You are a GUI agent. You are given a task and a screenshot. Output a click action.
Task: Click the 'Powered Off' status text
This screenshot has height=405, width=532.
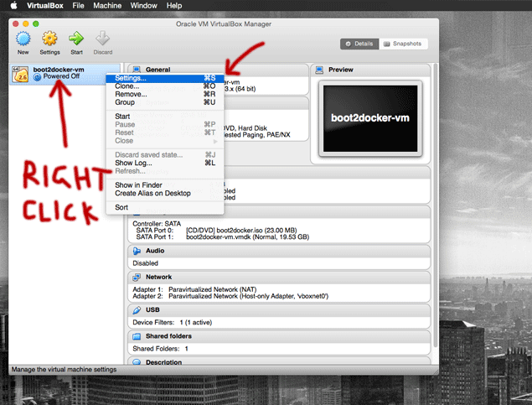tap(61, 76)
